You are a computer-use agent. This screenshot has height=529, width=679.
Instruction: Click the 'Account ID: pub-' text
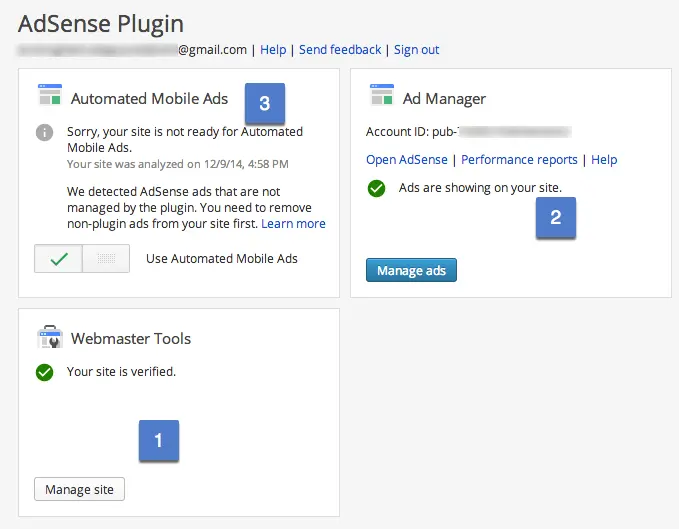[412, 132]
